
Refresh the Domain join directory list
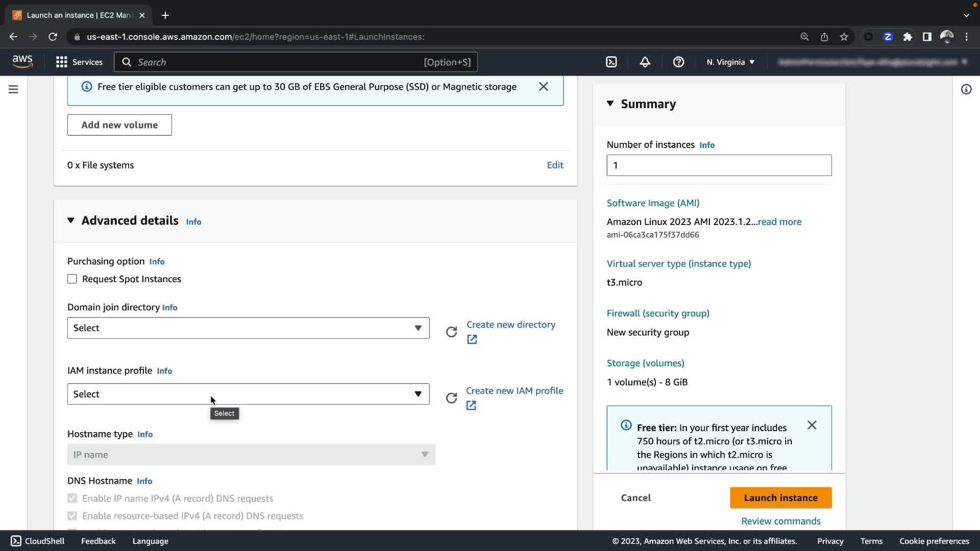click(x=451, y=332)
